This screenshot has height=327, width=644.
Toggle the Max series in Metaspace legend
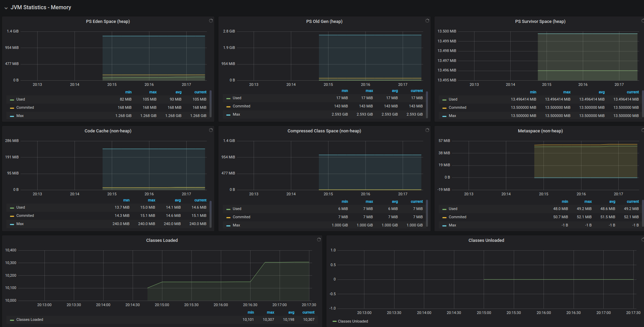pyautogui.click(x=453, y=225)
